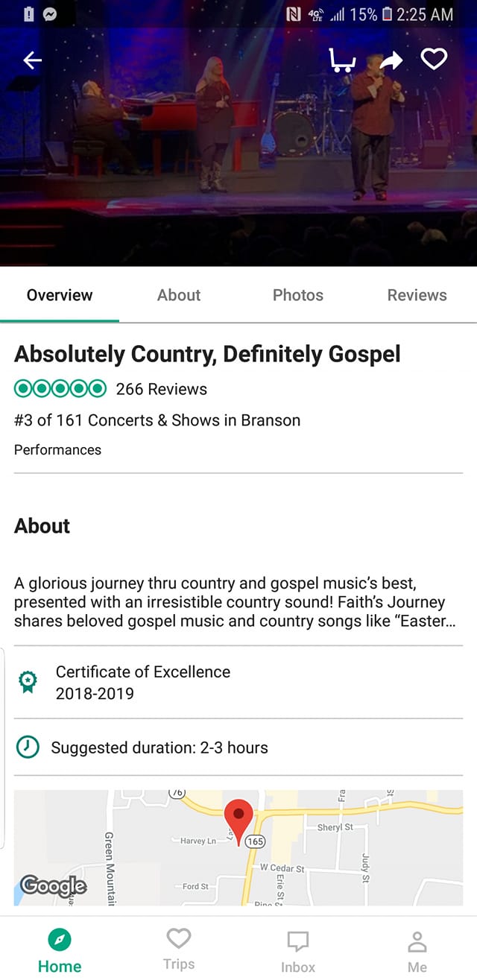Switch to the Photos tab

tap(298, 295)
